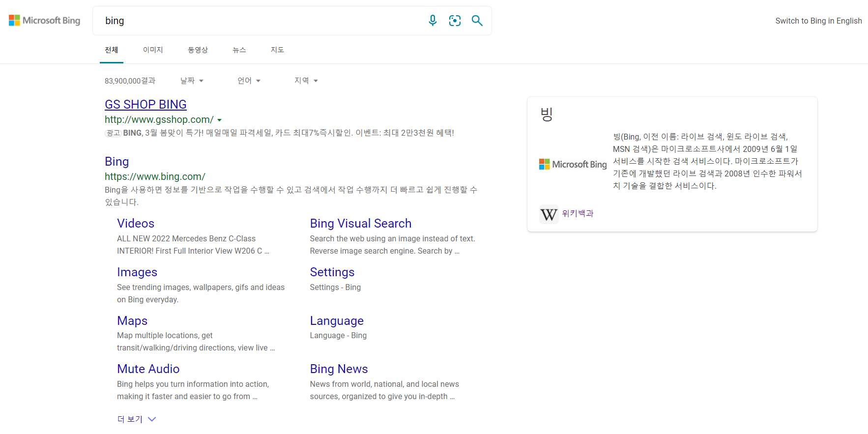Open the Language sitelink
868x434 pixels.
[337, 320]
